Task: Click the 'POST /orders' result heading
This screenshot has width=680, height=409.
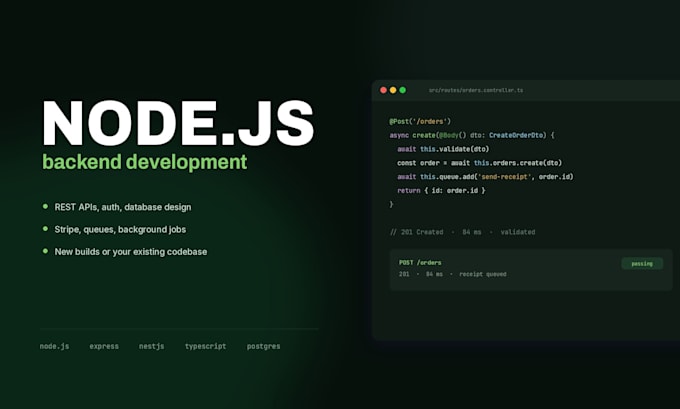Action: click(420, 262)
